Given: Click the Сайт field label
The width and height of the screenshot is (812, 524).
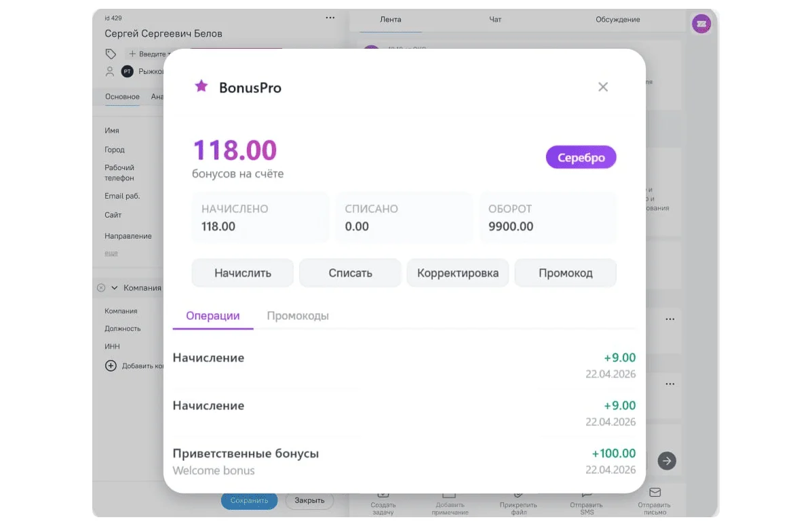Looking at the screenshot, I should coord(113,215).
